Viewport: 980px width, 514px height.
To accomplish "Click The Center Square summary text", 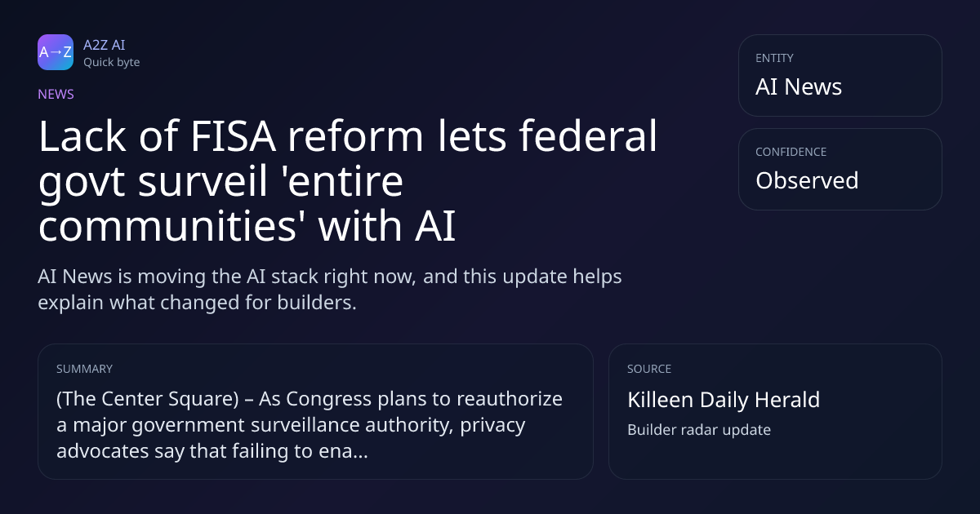I will tap(310, 425).
